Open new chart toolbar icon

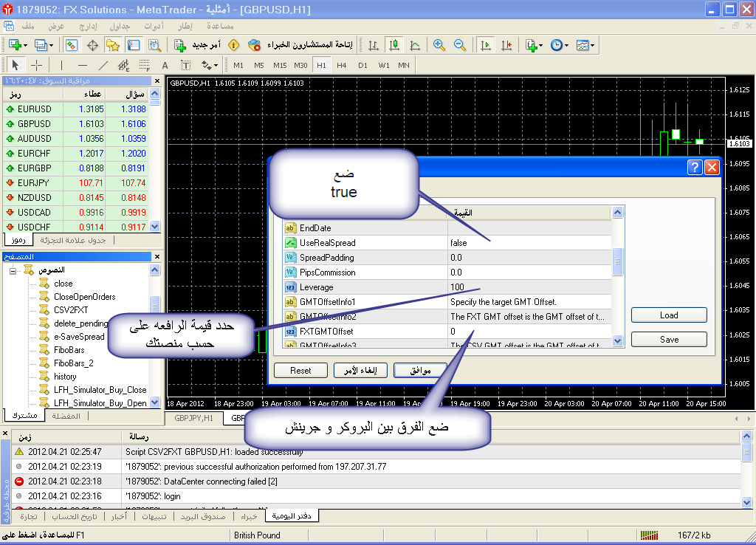pos(18,45)
